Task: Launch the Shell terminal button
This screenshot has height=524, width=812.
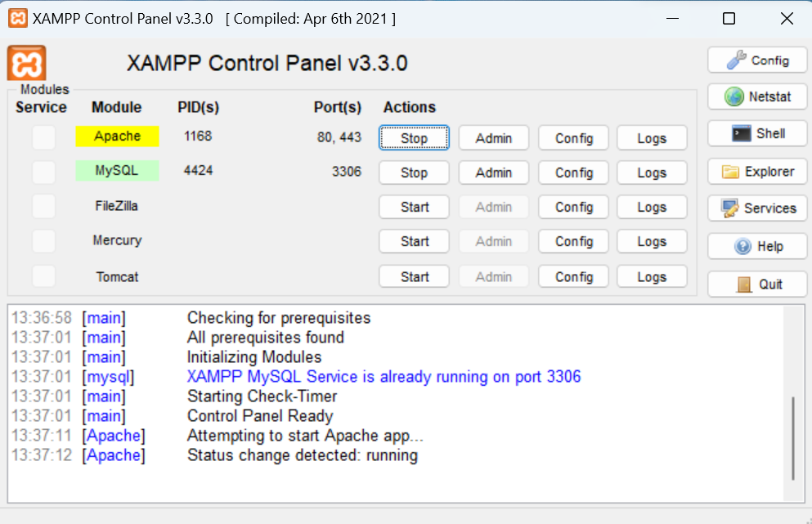Action: pyautogui.click(x=757, y=133)
